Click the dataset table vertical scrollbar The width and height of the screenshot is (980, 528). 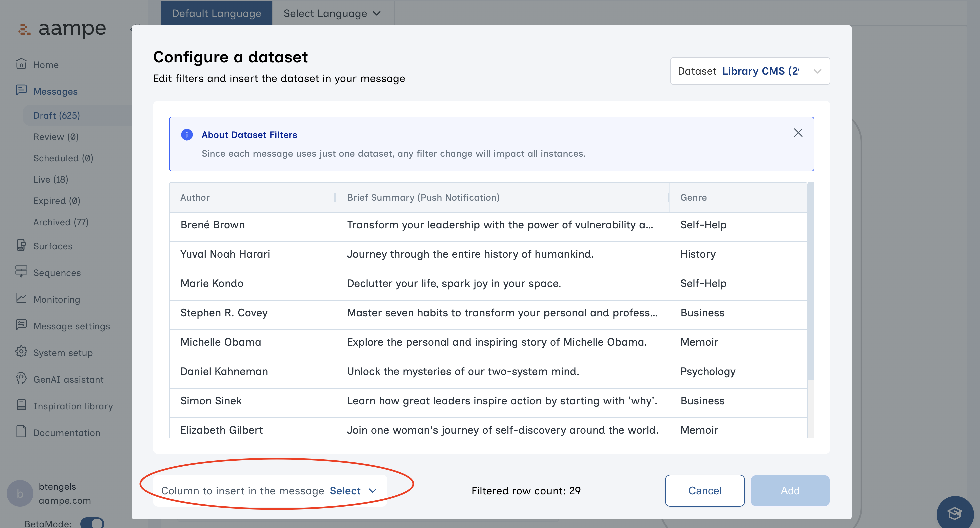point(811,281)
